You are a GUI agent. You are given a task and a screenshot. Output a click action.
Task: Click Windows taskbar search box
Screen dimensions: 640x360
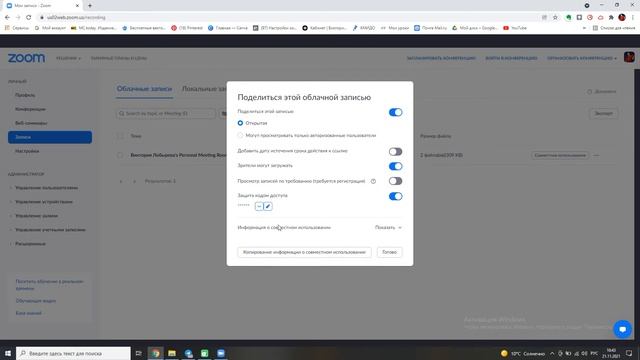click(73, 353)
